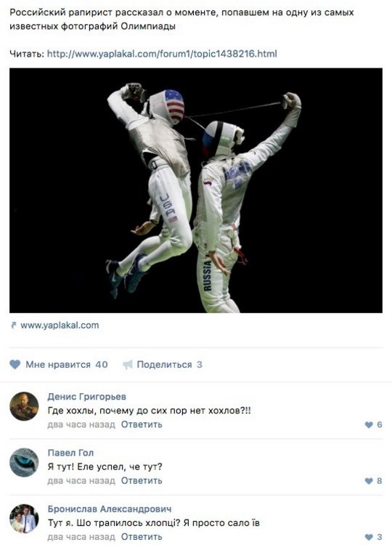Viewport: 392px width, 545px height.
Task: Click the Мне нравится like button
Action: [x=58, y=365]
